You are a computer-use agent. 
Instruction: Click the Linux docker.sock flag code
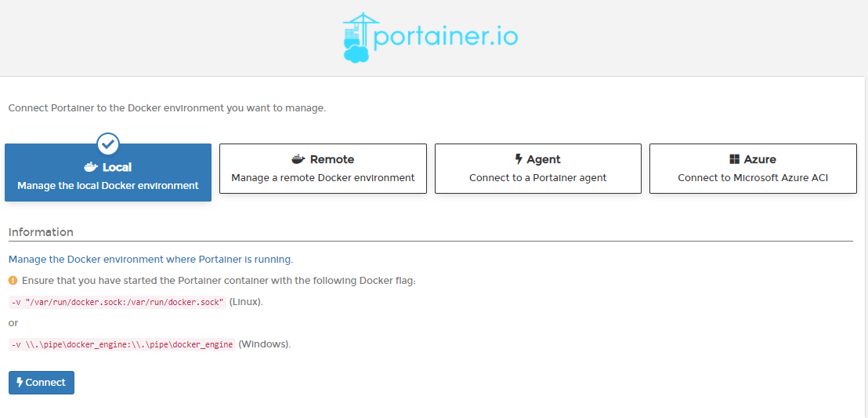pos(118,302)
